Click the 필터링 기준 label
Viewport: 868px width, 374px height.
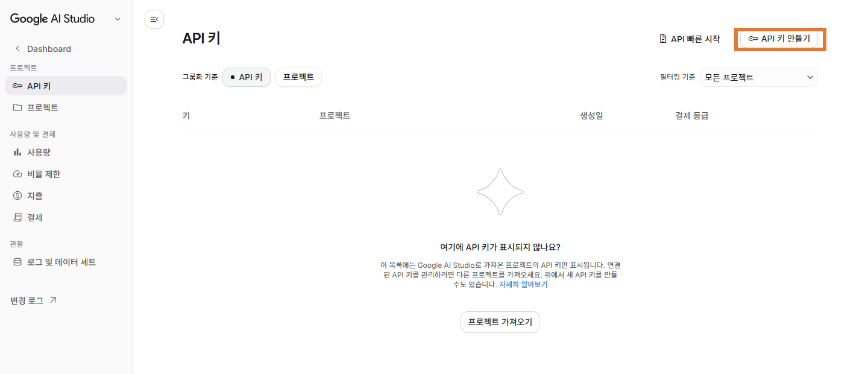pos(678,77)
